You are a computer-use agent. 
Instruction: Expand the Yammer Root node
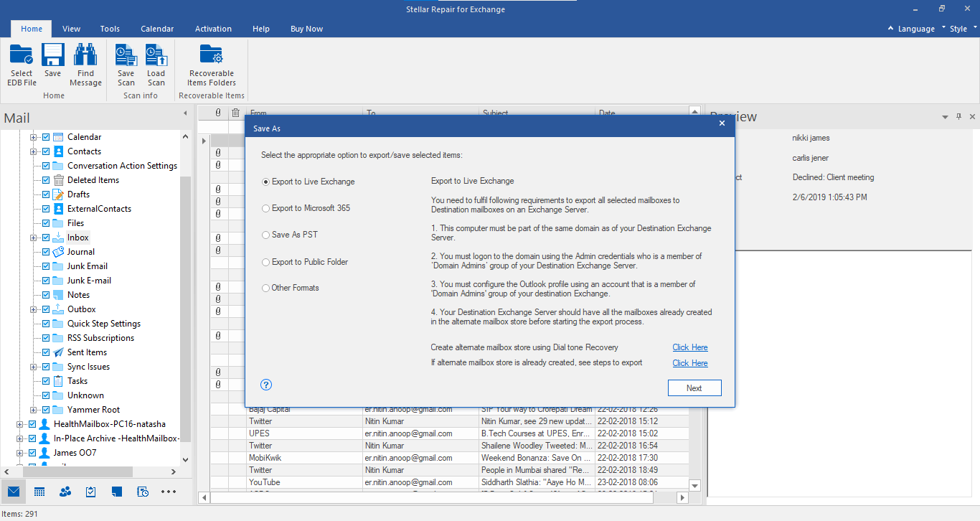coord(33,410)
